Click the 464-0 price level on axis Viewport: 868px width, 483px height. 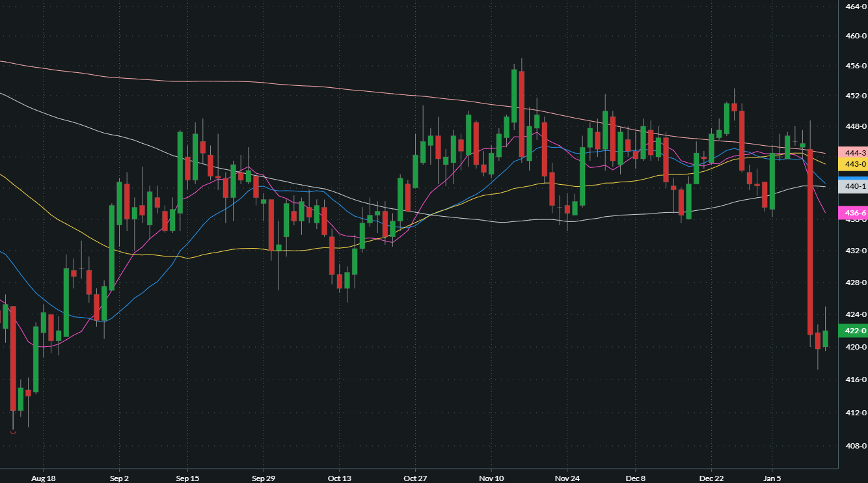tap(854, 7)
